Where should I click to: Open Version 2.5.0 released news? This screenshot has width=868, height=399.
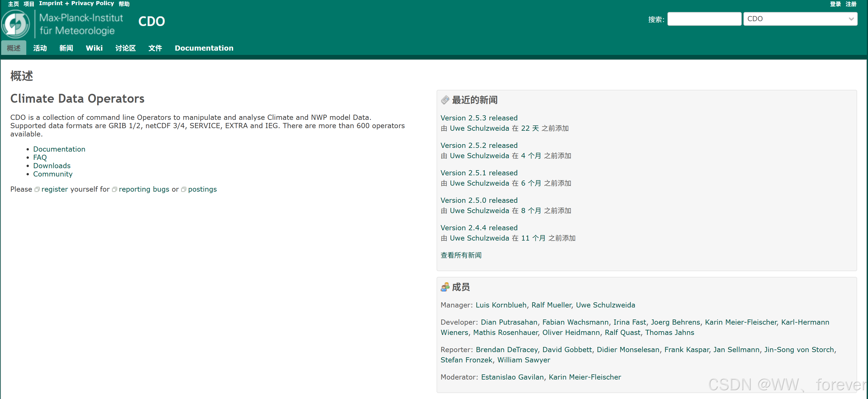click(x=479, y=200)
